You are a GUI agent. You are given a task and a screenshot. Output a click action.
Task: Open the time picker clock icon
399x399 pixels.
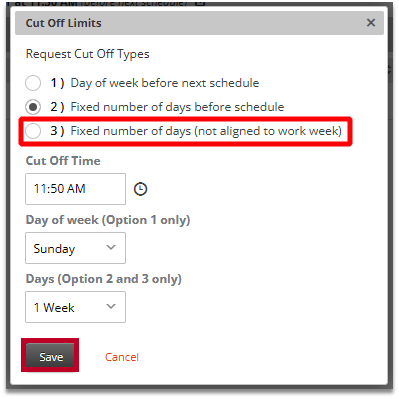coord(140,189)
